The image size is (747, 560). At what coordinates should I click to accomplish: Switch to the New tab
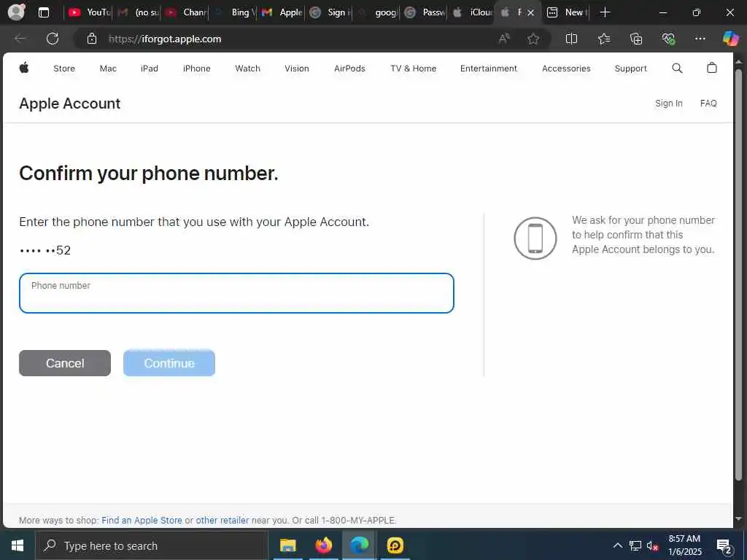566,12
